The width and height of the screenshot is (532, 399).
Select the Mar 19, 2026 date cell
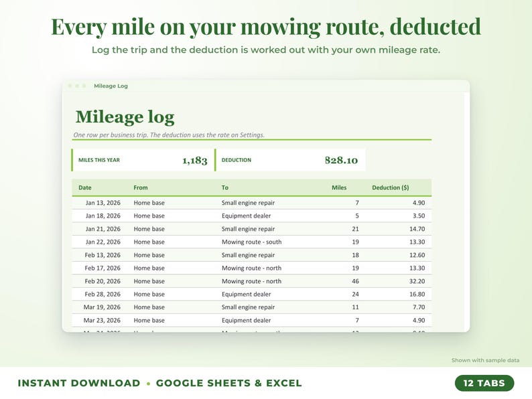pos(102,307)
